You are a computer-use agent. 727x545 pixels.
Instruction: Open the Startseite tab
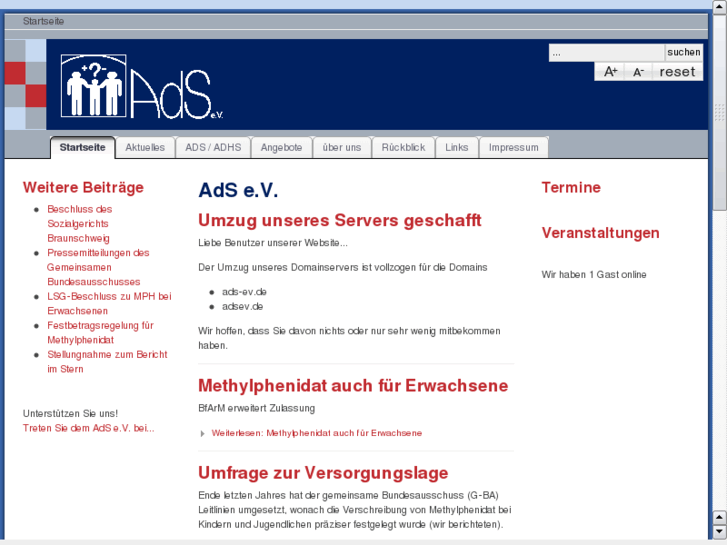(83, 147)
